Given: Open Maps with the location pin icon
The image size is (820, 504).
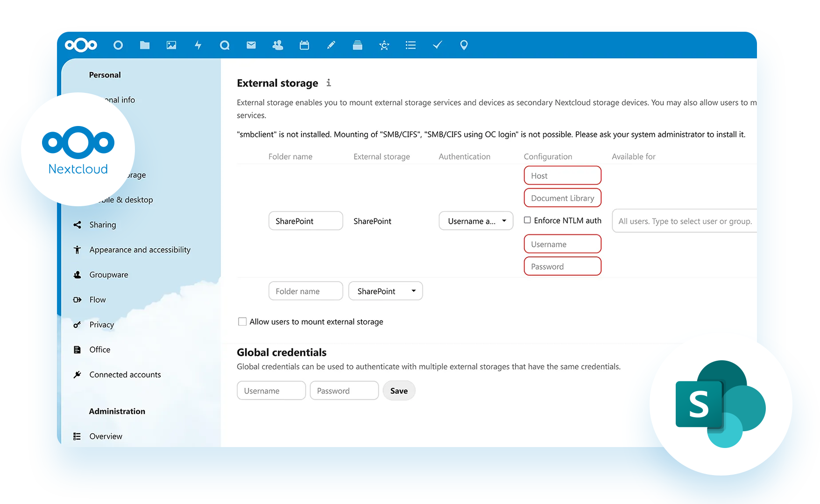Looking at the screenshot, I should pos(464,45).
